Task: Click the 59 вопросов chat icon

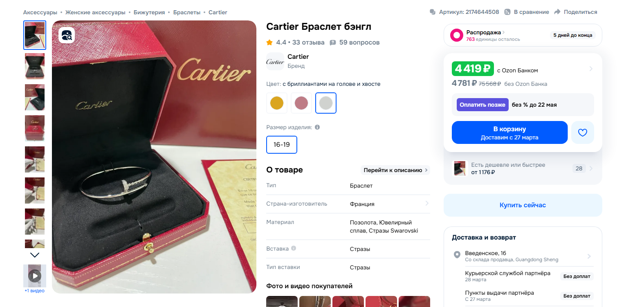Action: (333, 43)
